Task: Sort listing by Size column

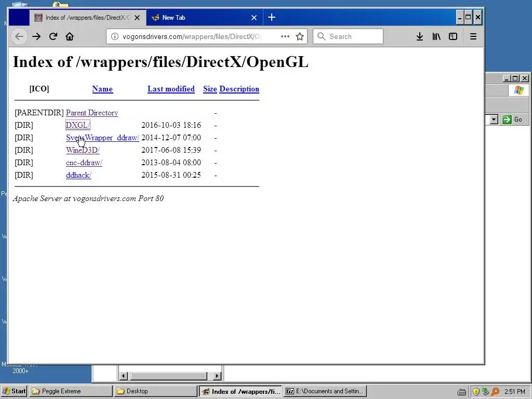Action: [210, 89]
